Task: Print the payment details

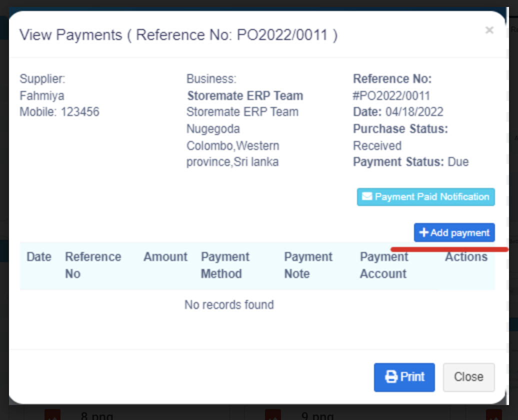Action: (404, 377)
